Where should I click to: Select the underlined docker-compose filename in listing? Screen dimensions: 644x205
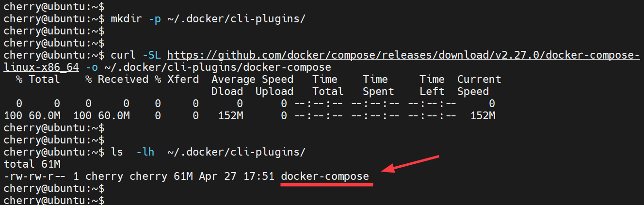pos(325,176)
